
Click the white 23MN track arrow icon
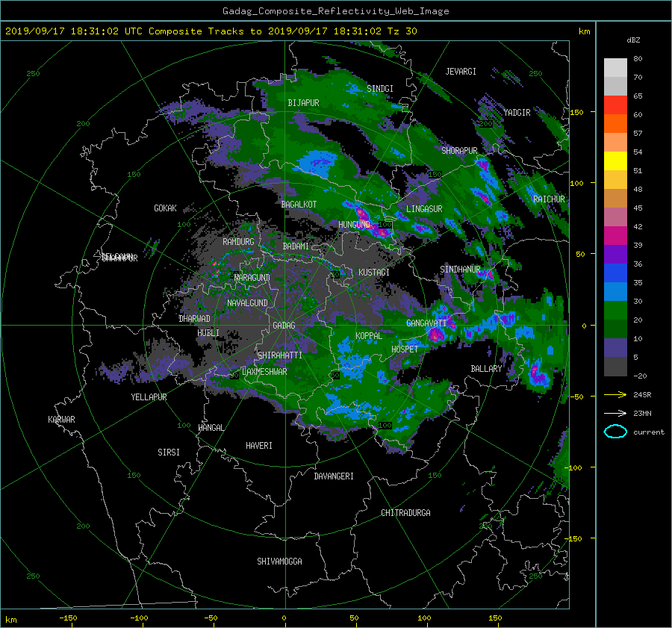[615, 413]
